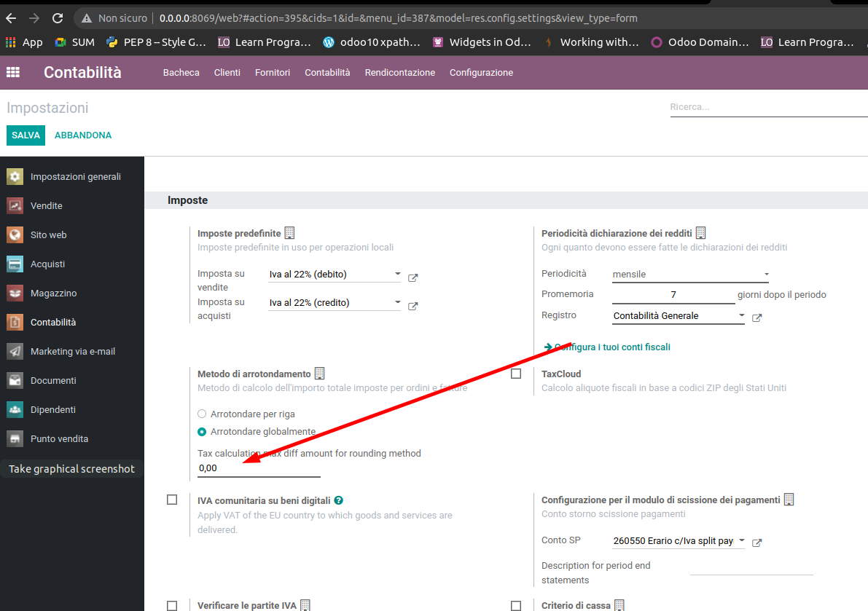Click the SALVA button
The height and width of the screenshot is (611, 868).
[x=26, y=135]
